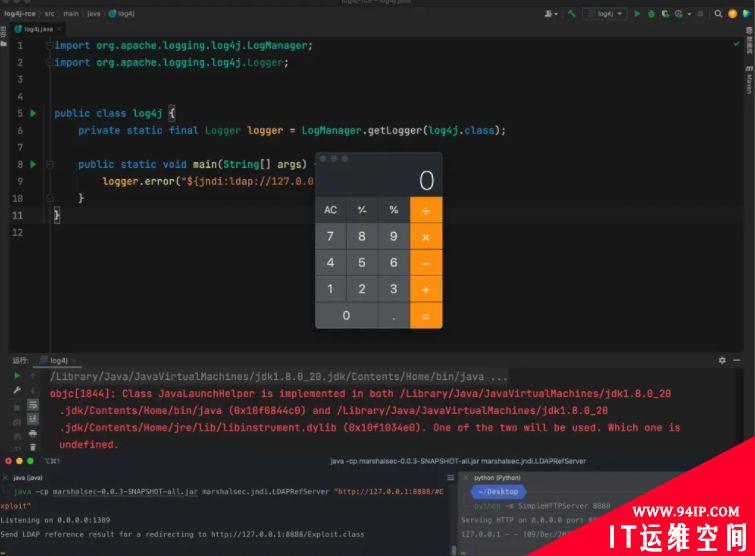Click the 5 key in Calculator
755x556 pixels.
pyautogui.click(x=362, y=263)
